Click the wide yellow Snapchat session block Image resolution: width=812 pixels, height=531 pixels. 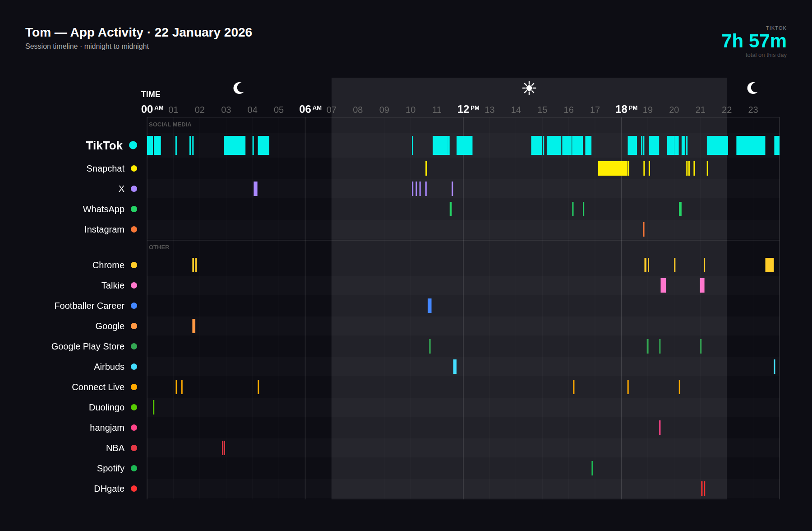613,168
